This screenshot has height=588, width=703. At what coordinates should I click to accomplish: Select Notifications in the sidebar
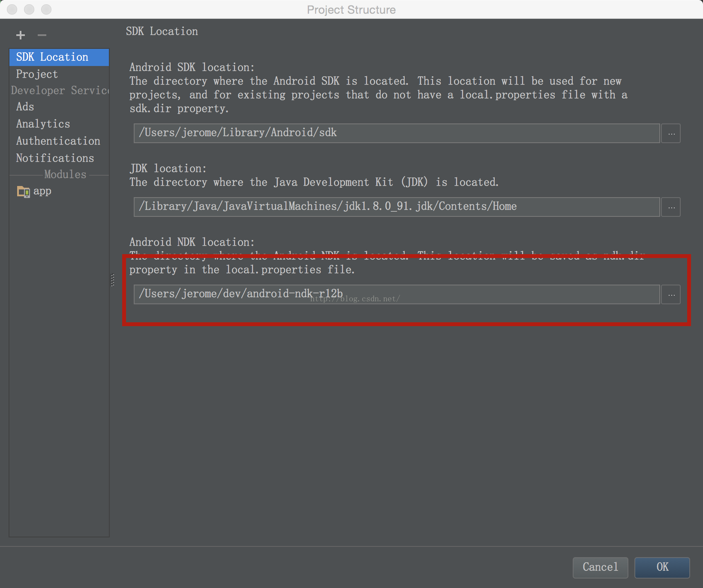(x=55, y=158)
